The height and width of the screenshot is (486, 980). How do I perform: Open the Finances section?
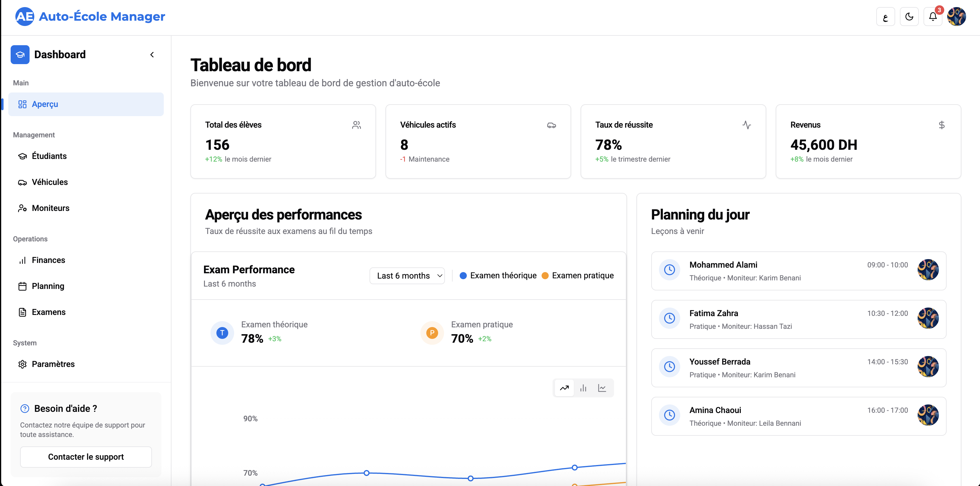[49, 260]
